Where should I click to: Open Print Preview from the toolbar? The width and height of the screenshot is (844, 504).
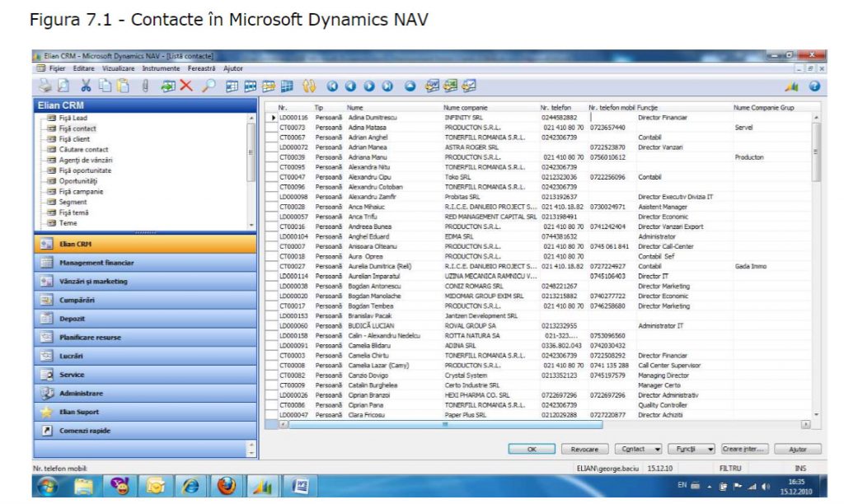pos(63,86)
